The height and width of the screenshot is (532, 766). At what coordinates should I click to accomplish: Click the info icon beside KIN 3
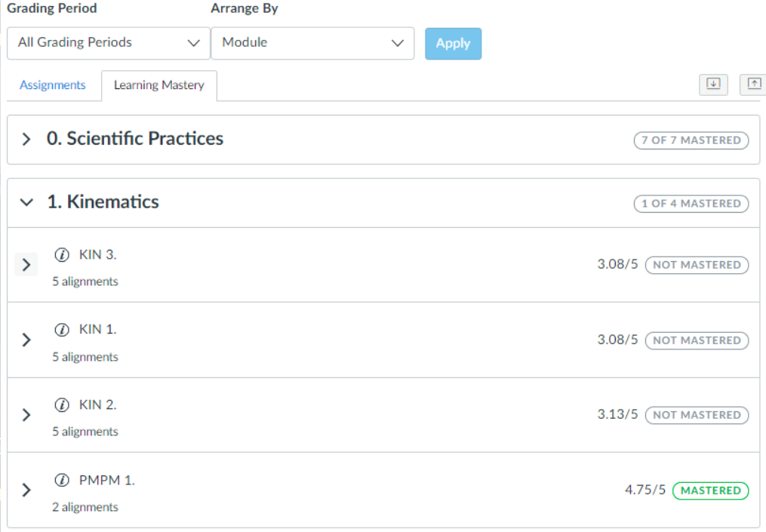(x=63, y=255)
